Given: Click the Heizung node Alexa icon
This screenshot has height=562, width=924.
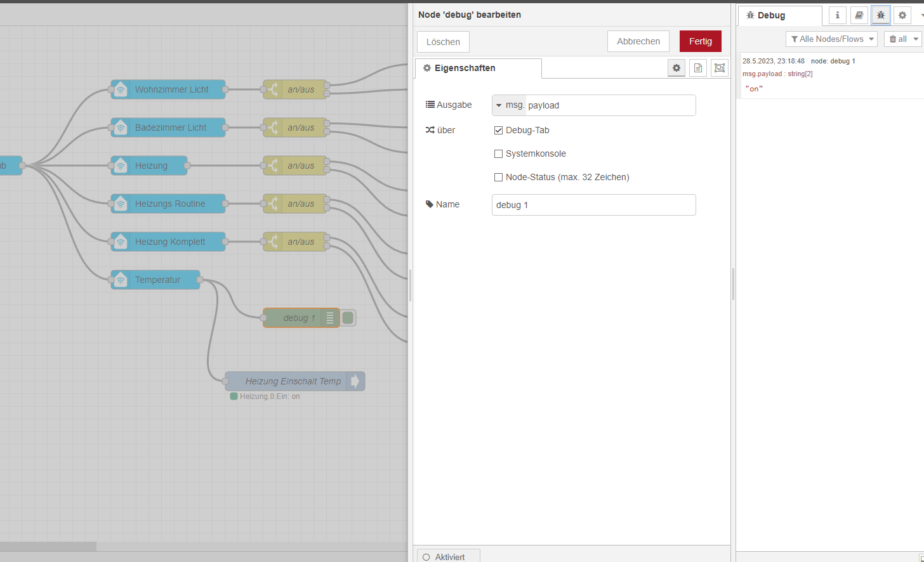Looking at the screenshot, I should [121, 166].
